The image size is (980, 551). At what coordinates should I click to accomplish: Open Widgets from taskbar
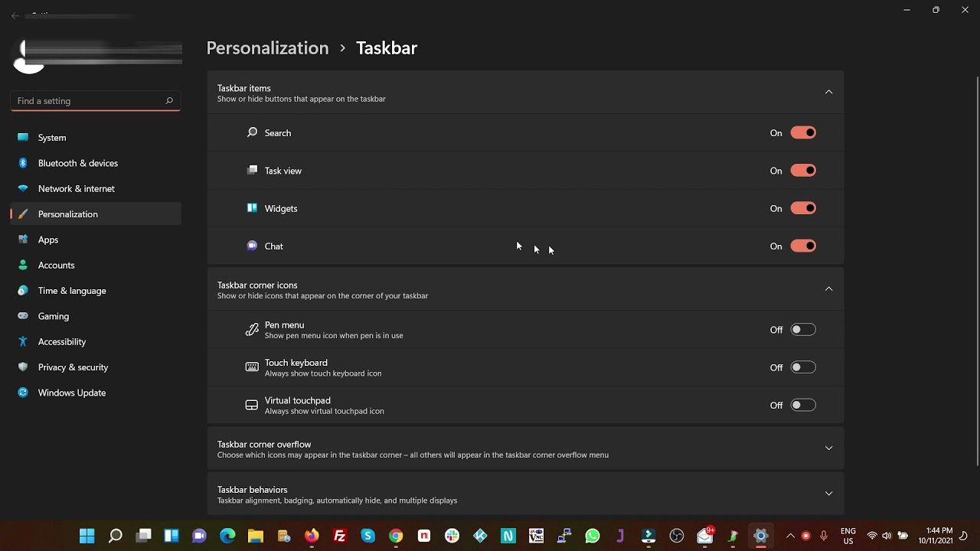pos(171,536)
